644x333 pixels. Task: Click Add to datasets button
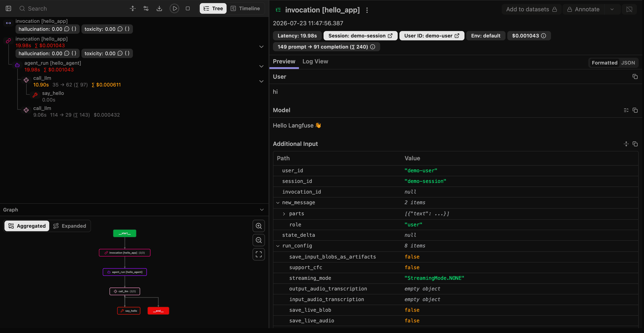[531, 9]
